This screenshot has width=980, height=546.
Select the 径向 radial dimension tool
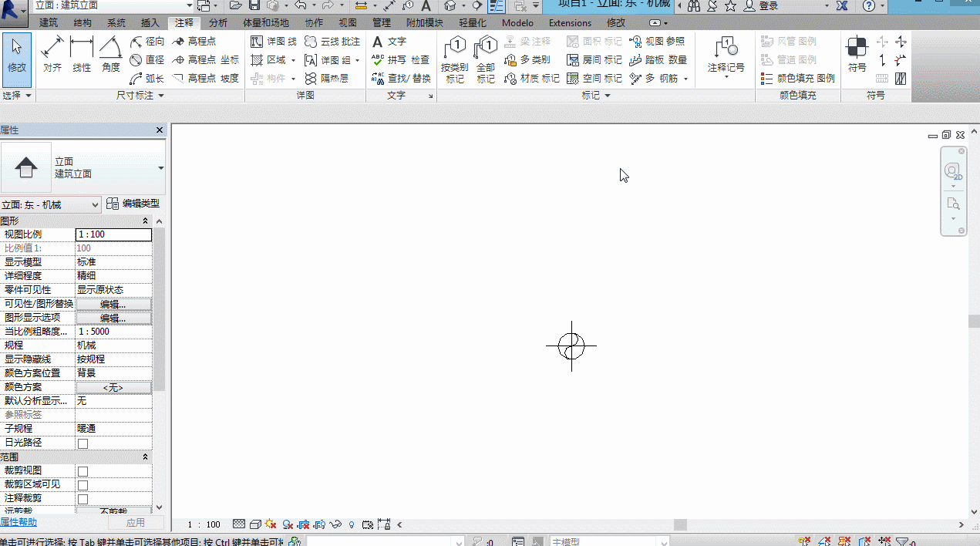click(147, 42)
